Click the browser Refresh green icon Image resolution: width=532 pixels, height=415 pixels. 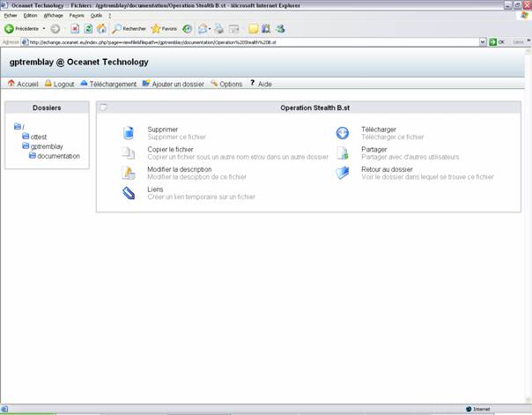(x=88, y=29)
